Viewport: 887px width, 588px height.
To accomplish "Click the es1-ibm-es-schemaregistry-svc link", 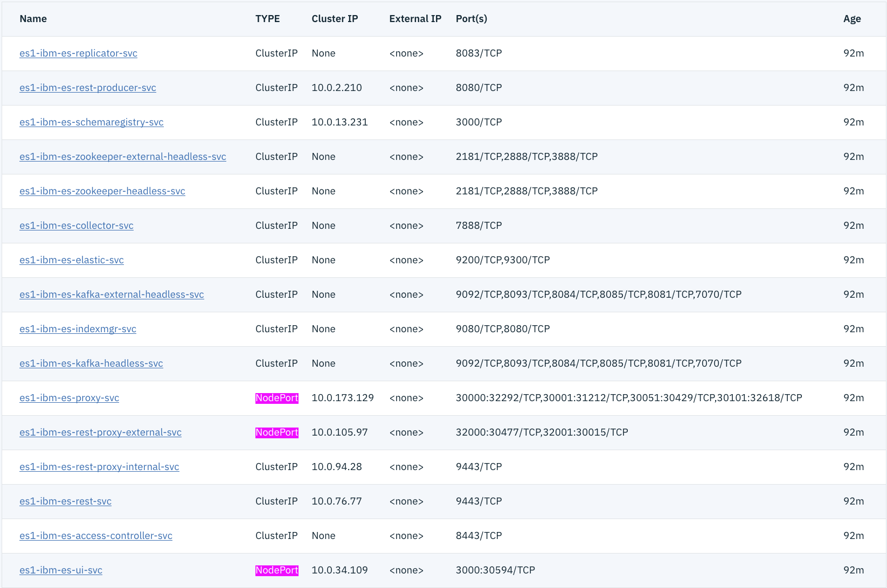I will click(92, 122).
